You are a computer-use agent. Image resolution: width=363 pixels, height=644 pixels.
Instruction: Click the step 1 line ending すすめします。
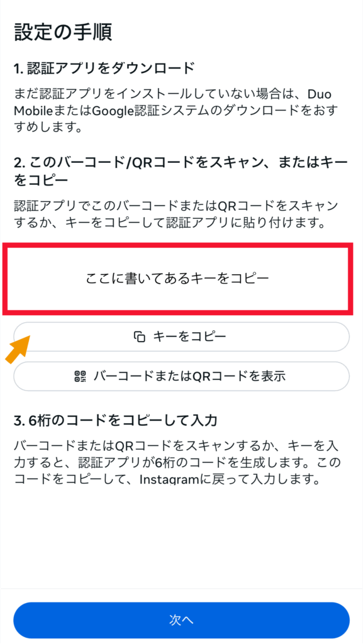(x=47, y=128)
